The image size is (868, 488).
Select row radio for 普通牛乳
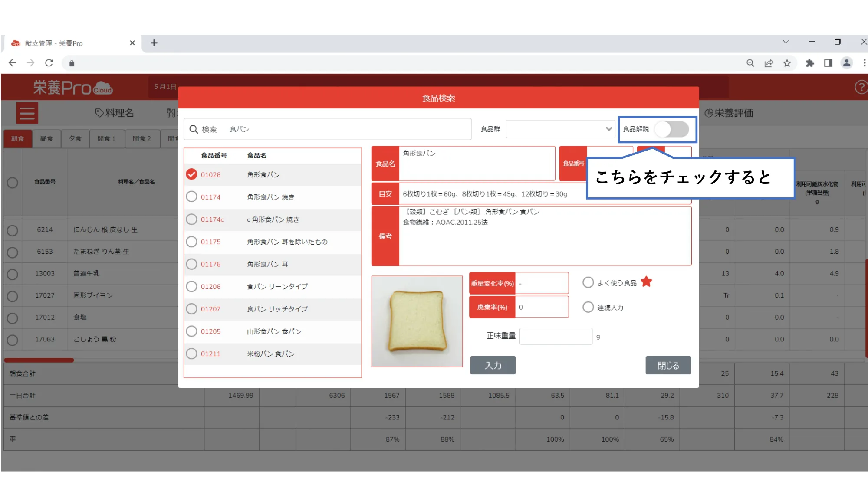coord(13,274)
